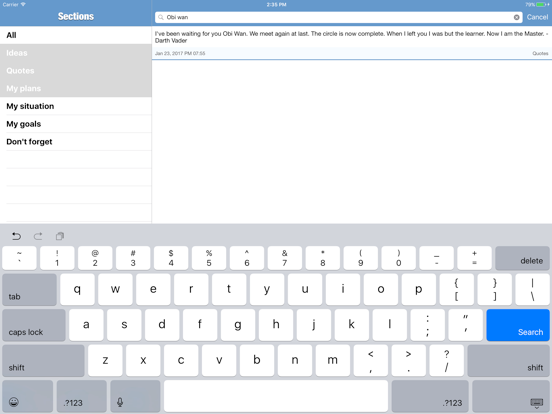Image resolution: width=552 pixels, height=414 pixels.
Task: Tap the space bar
Action: coord(276,396)
